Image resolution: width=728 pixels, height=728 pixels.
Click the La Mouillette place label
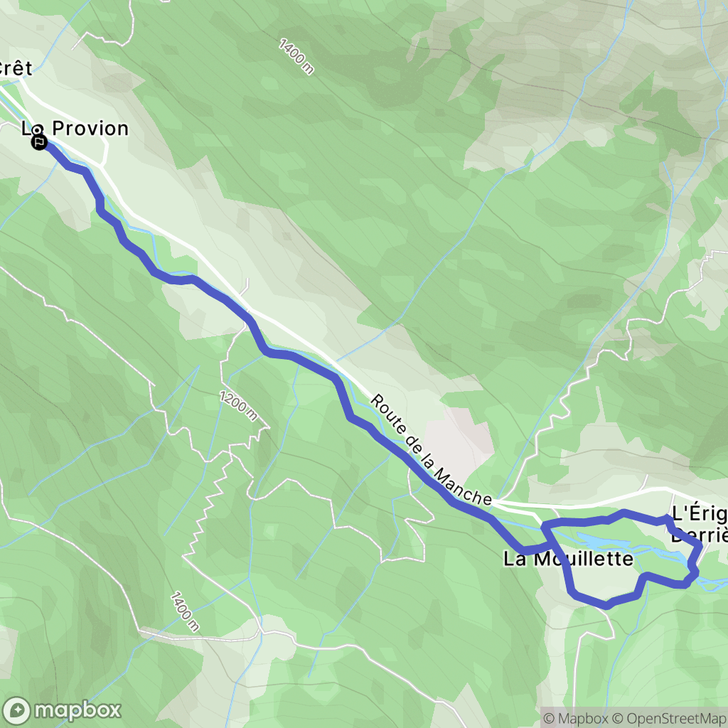[x=568, y=559]
